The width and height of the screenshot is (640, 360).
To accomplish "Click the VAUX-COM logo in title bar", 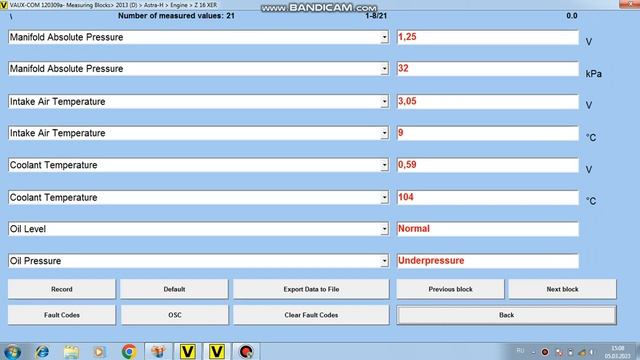I will [x=4, y=5].
